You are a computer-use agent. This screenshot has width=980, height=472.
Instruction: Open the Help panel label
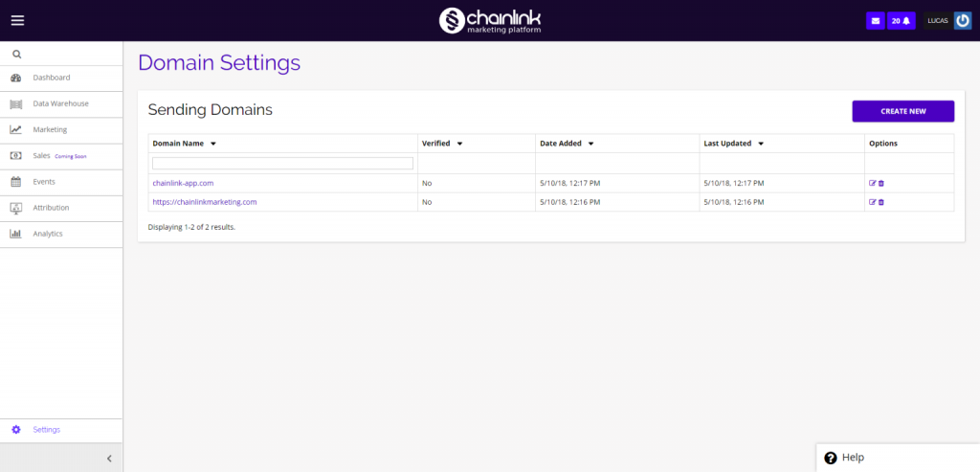click(853, 458)
